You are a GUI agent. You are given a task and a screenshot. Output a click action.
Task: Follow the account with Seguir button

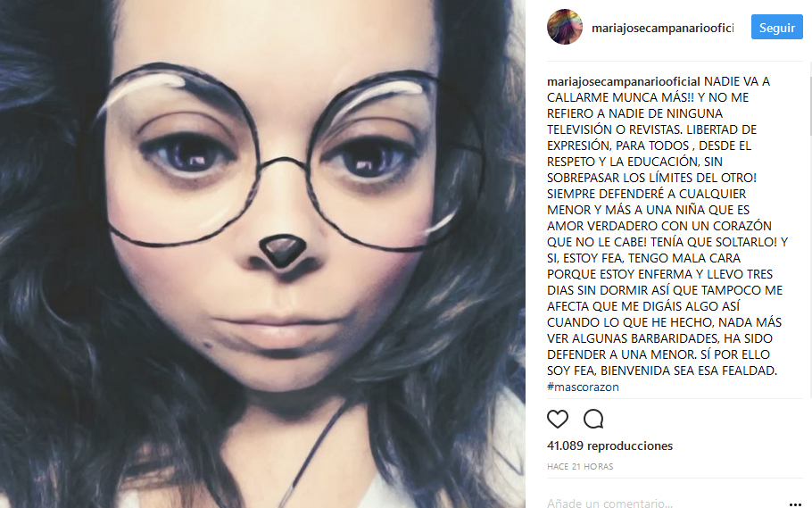point(777,28)
